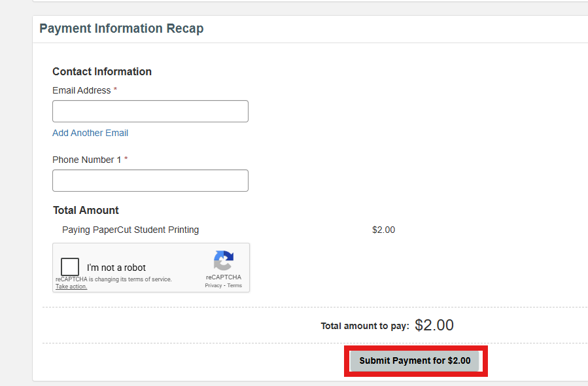Submit Payment for $2.00
588x386 pixels.
pyautogui.click(x=415, y=361)
